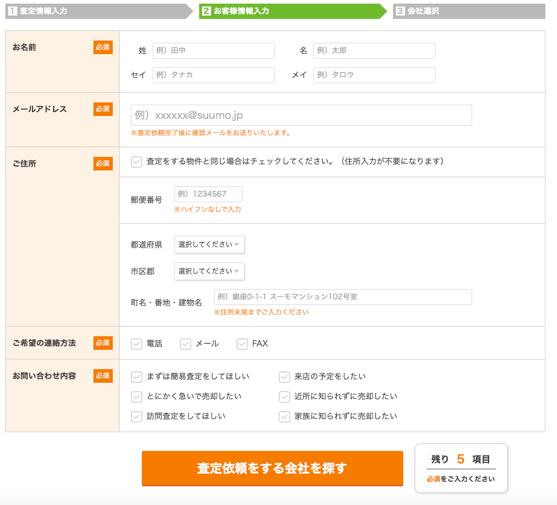
Task: Open the 市区郡 city dropdown
Action: (209, 271)
